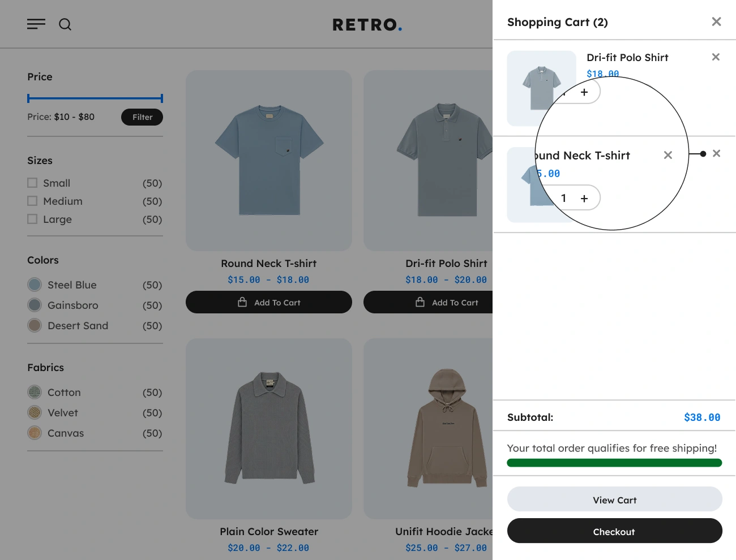This screenshot has width=736, height=560.
Task: Click the Small label in Sizes
Action: (57, 183)
